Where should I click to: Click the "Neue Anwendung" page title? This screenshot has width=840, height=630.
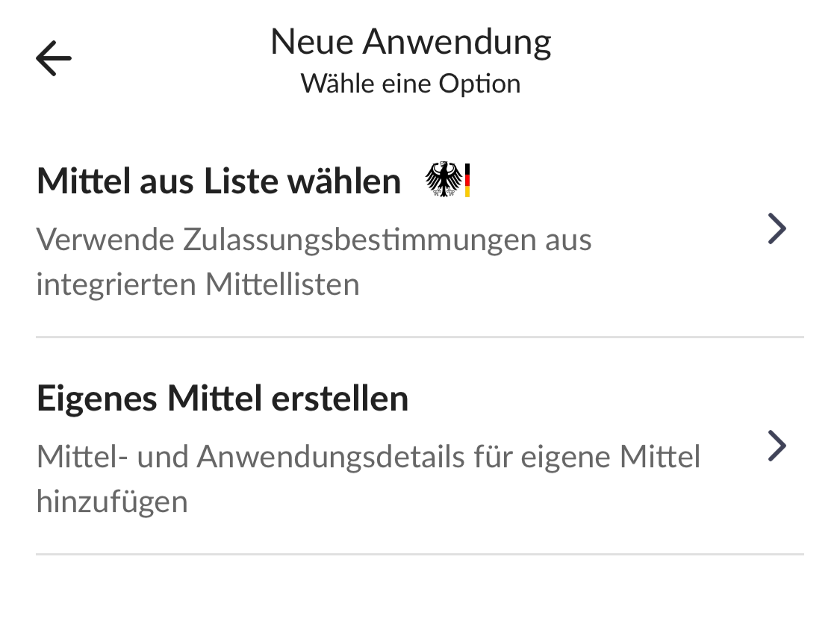coord(411,42)
